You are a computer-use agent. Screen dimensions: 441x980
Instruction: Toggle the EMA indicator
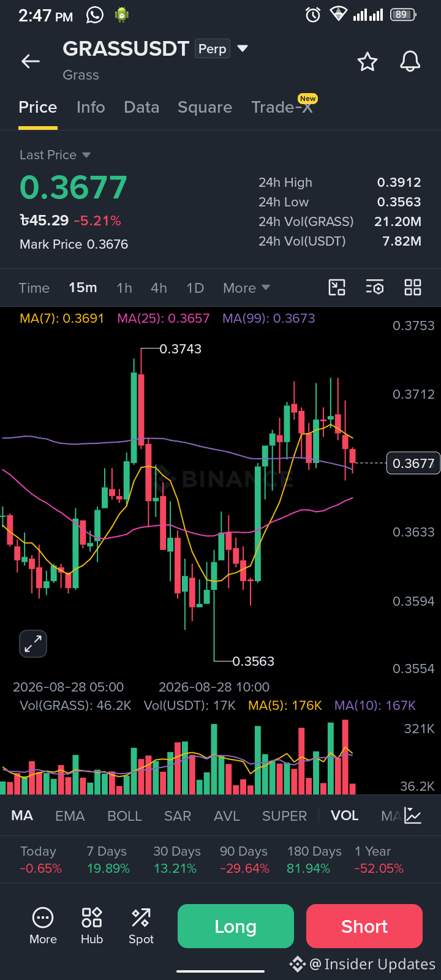(x=70, y=816)
